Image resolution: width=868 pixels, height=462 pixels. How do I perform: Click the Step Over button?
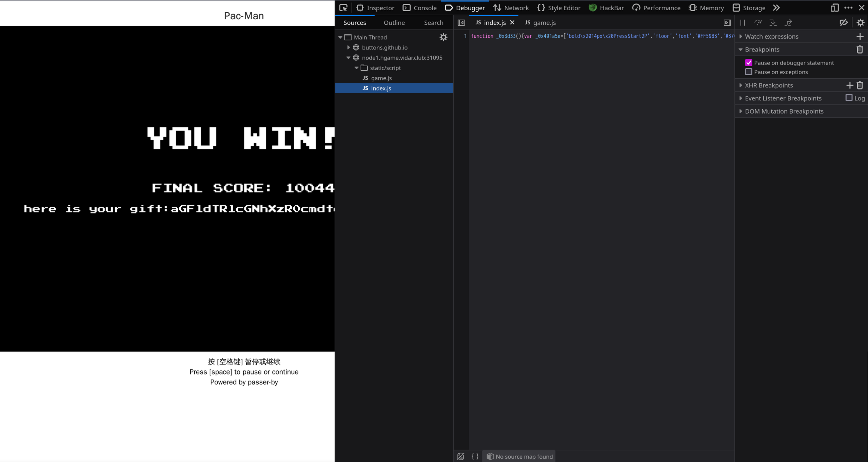(x=758, y=23)
